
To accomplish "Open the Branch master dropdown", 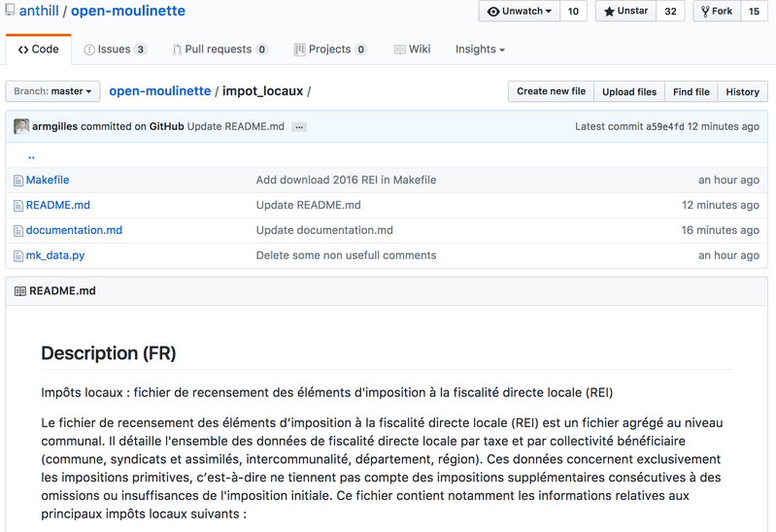I will pyautogui.click(x=52, y=91).
